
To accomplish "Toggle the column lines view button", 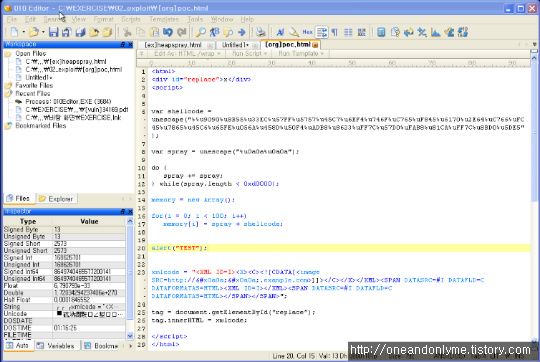I will click(348, 32).
